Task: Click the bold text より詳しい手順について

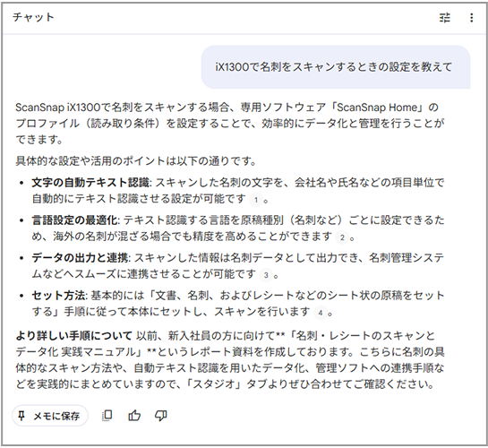Action: pyautogui.click(x=74, y=336)
